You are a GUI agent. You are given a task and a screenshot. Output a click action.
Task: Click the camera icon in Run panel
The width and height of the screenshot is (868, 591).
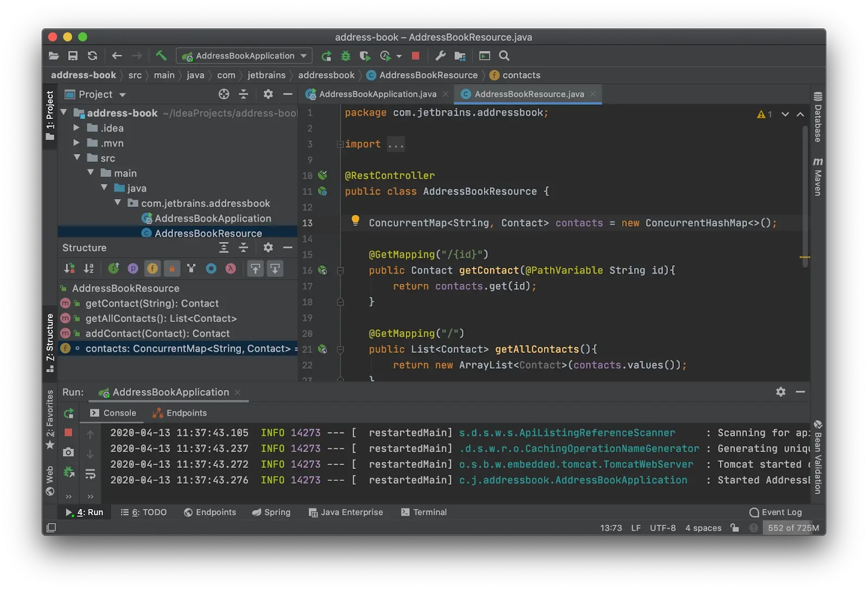68,452
